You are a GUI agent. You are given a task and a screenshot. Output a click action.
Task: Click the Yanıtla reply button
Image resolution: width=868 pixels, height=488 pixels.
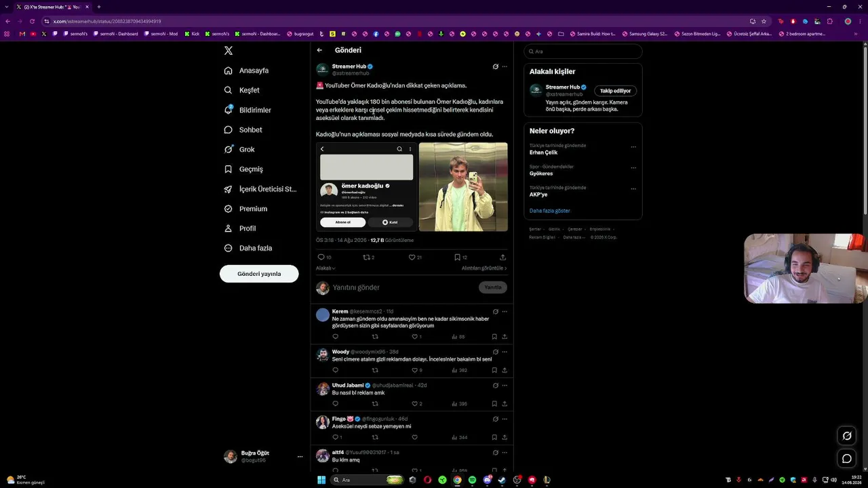[493, 287]
